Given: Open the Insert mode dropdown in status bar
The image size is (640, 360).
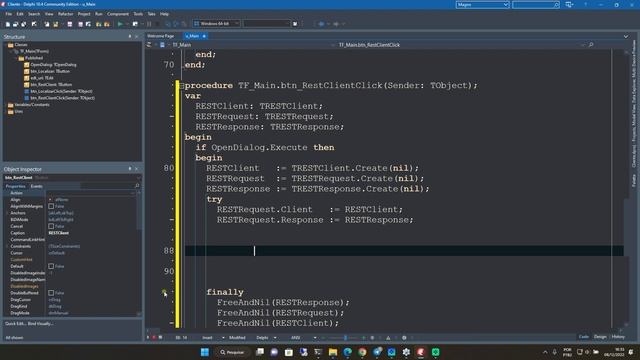Looking at the screenshot, I should pos(223,338).
